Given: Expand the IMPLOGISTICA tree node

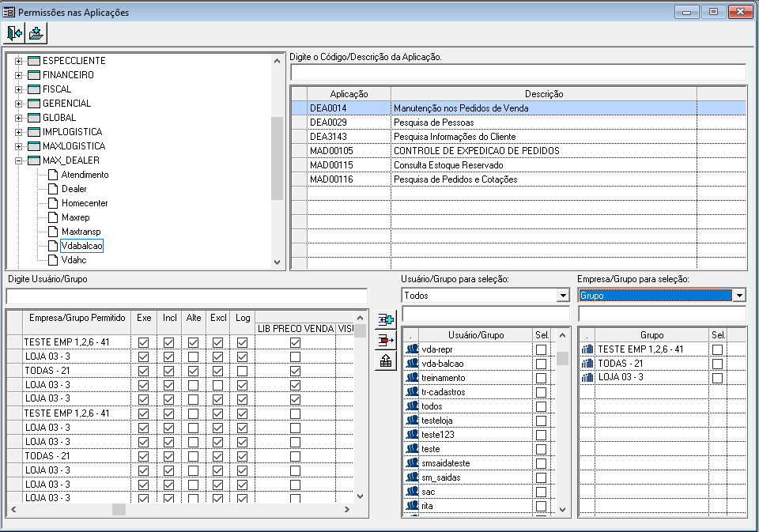Looking at the screenshot, I should (x=18, y=132).
